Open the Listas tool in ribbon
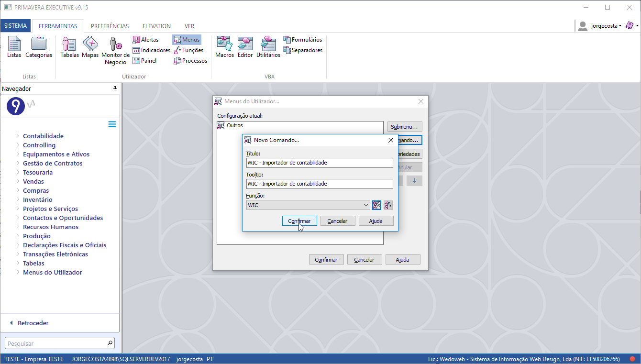641x364 pixels. pos(14,47)
